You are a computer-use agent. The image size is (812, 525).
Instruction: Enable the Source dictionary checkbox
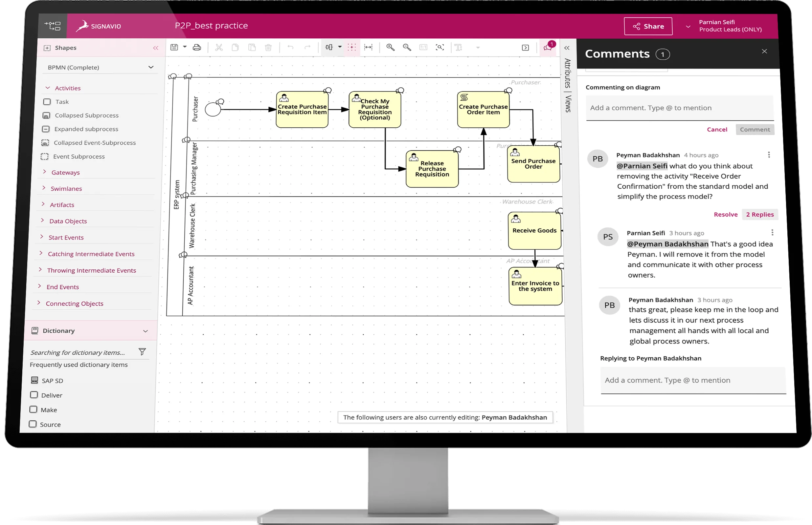point(33,424)
